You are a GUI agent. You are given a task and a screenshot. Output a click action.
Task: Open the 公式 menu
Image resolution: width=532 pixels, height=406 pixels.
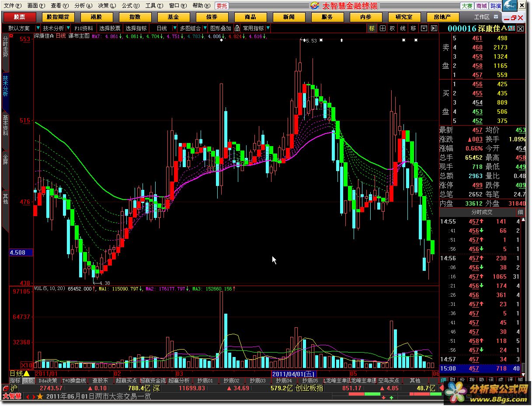pyautogui.click(x=130, y=5)
